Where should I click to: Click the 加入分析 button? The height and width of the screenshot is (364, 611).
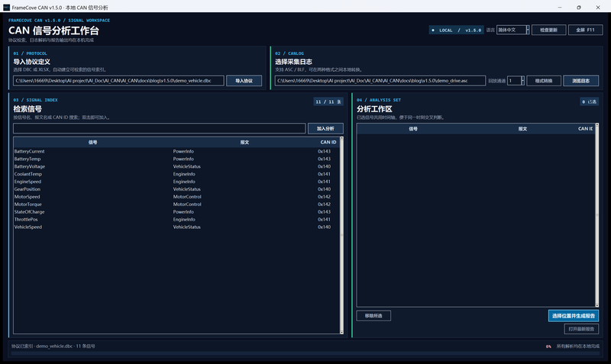325,128
